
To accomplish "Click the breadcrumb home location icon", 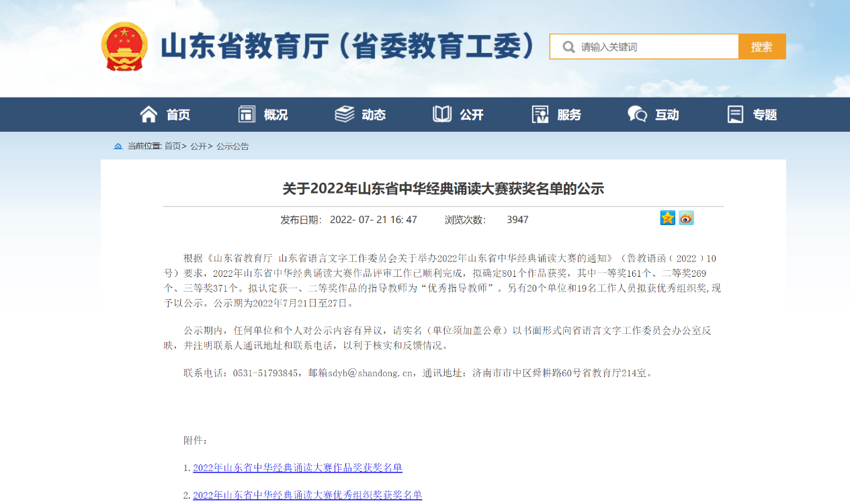I will click(118, 146).
